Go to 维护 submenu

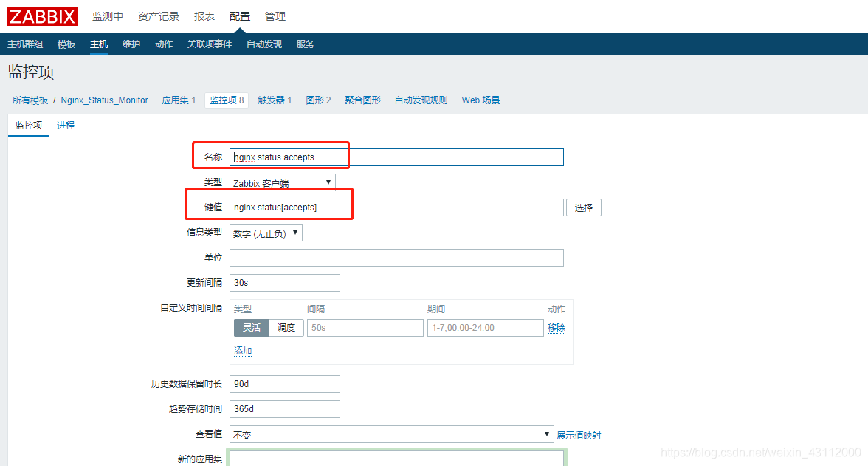click(131, 44)
